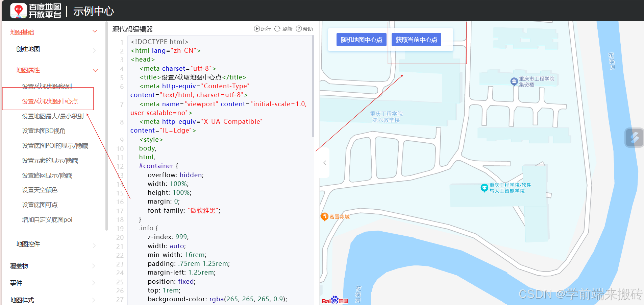Image resolution: width=644 pixels, height=305 pixels.
Task: Click 源代码编辑器 panel title
Action: tap(132, 29)
